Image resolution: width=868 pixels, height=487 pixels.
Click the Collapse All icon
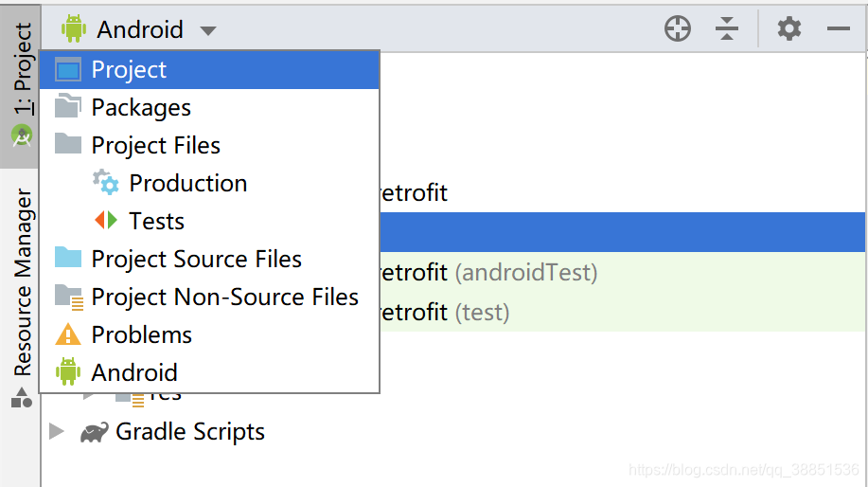tap(727, 28)
